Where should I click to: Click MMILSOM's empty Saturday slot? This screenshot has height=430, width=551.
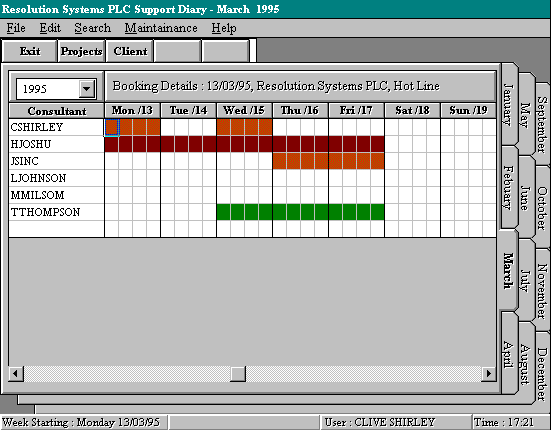point(412,195)
